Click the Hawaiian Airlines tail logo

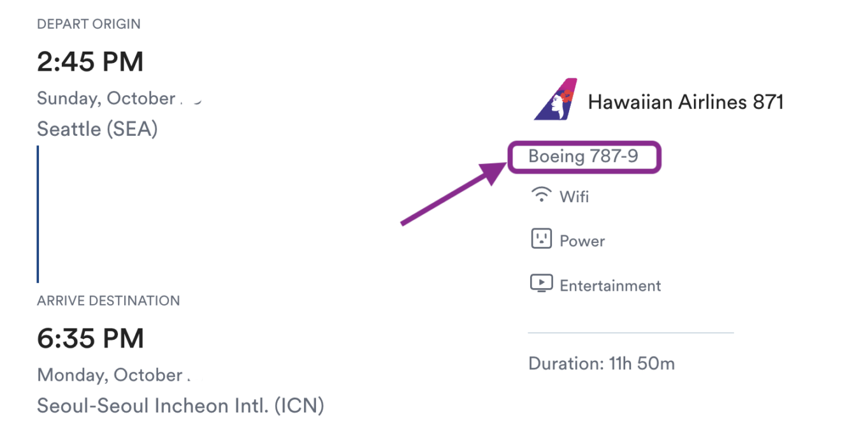click(556, 99)
